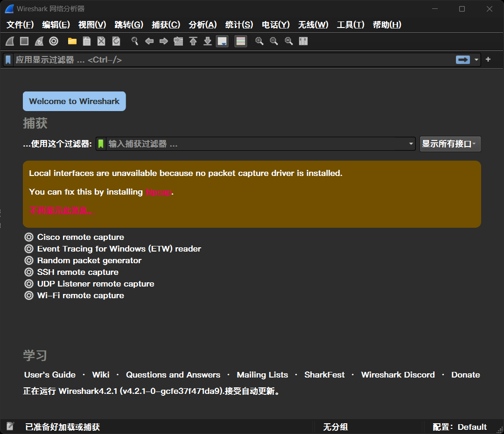
Task: Open the 跳转(G) menu
Action: point(129,25)
